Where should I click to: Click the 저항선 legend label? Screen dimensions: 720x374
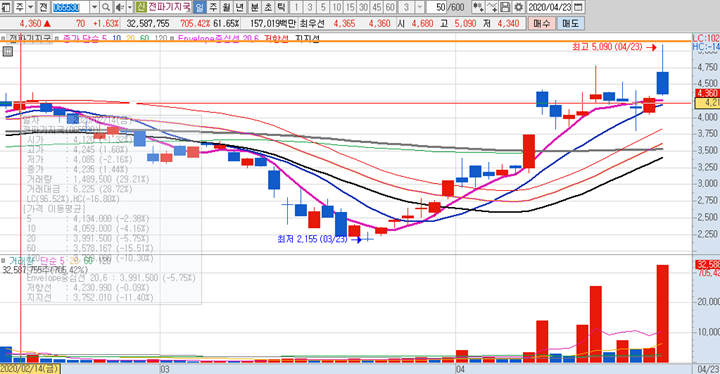[276, 39]
